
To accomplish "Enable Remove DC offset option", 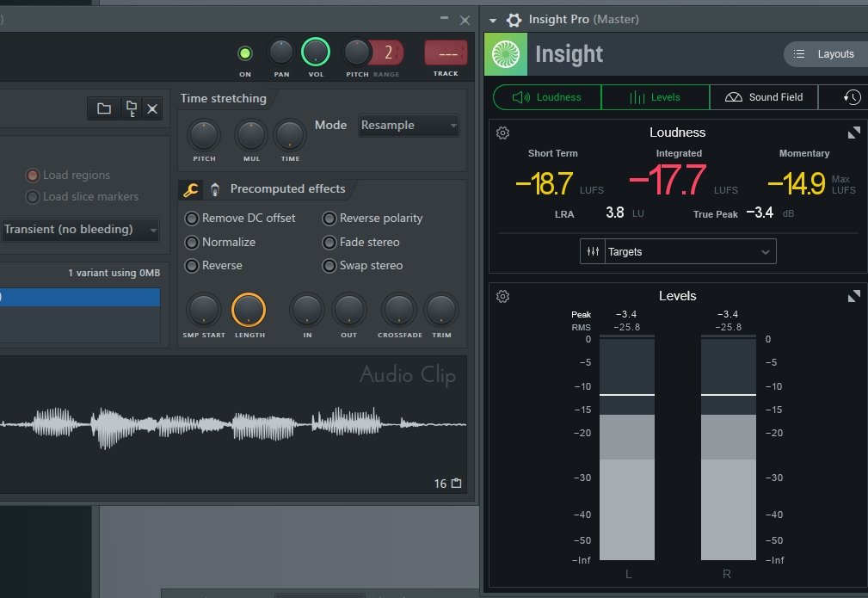I will pos(192,219).
